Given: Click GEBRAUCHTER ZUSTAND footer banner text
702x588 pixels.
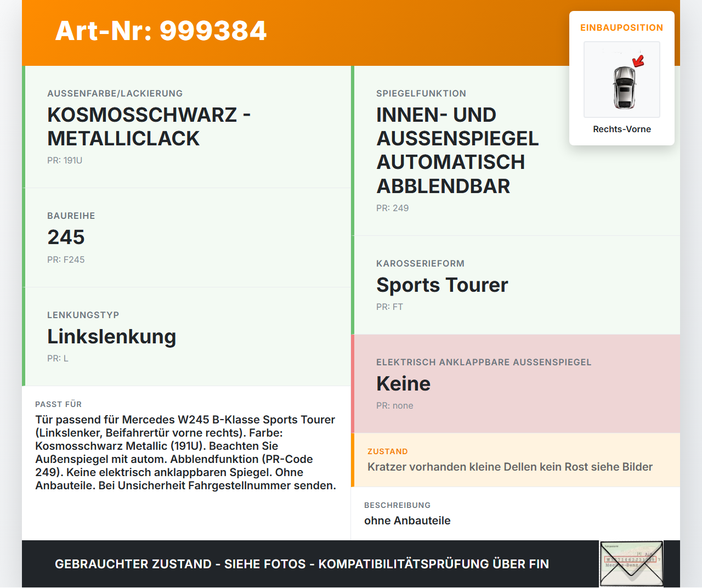Looking at the screenshot, I should click(x=302, y=564).
